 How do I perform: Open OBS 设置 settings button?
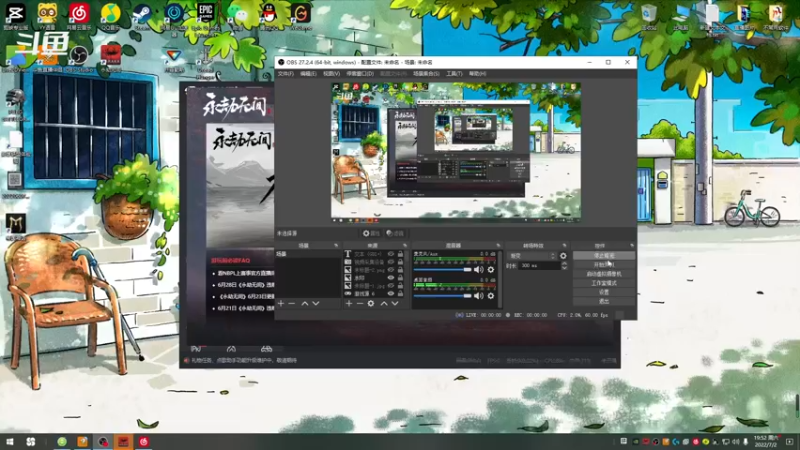pos(604,292)
